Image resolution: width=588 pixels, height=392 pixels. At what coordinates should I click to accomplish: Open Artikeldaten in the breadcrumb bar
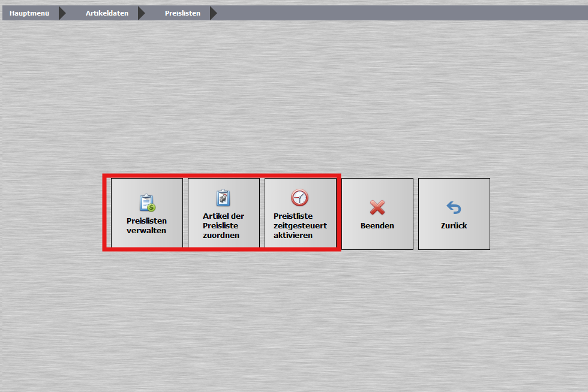click(x=107, y=13)
